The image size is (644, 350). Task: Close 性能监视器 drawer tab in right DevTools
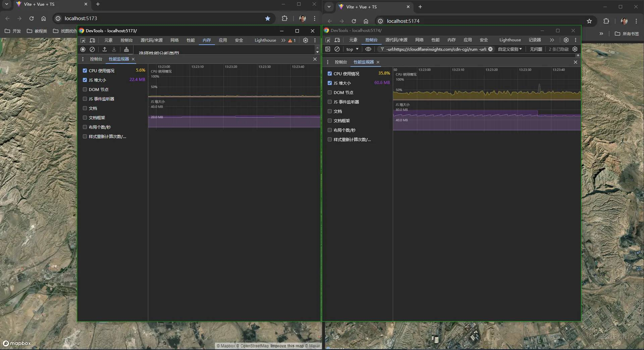pos(378,62)
